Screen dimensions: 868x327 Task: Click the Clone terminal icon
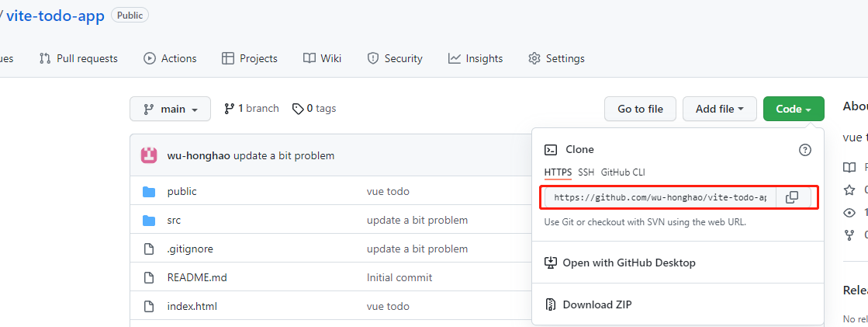click(x=551, y=150)
